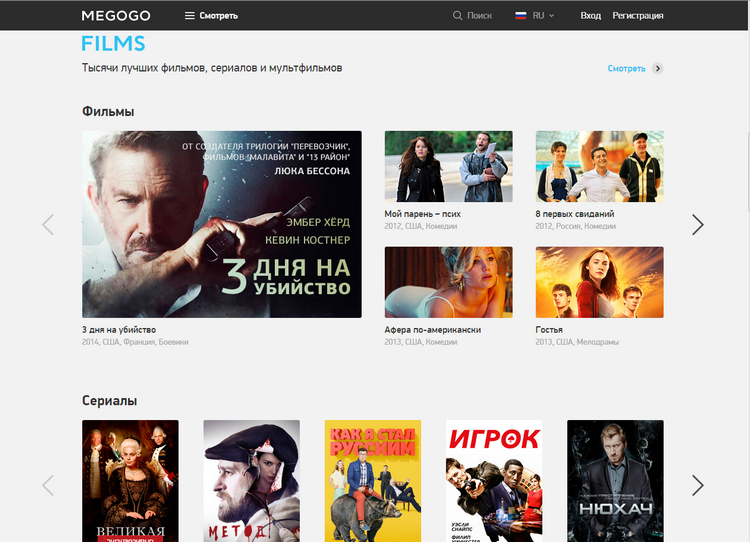Open Афера по-американски thumbnail
This screenshot has width=750, height=542.
[449, 282]
